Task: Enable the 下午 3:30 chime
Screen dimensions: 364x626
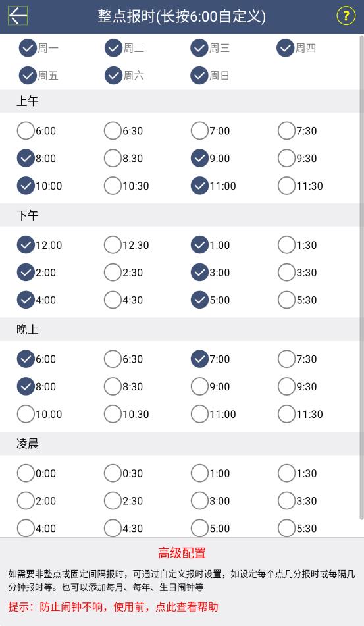Action: pos(298,273)
